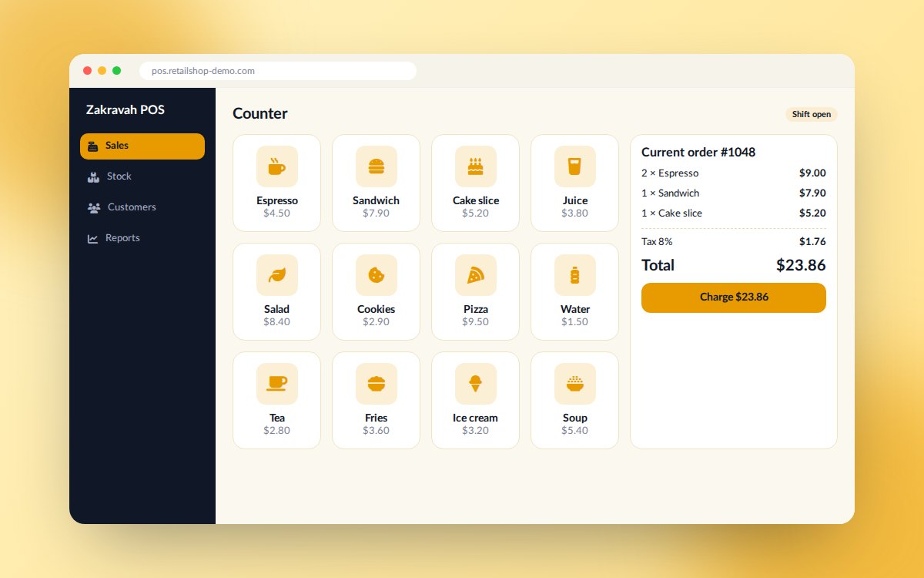Pick the Soup bowl icon
924x578 pixels.
tap(575, 384)
